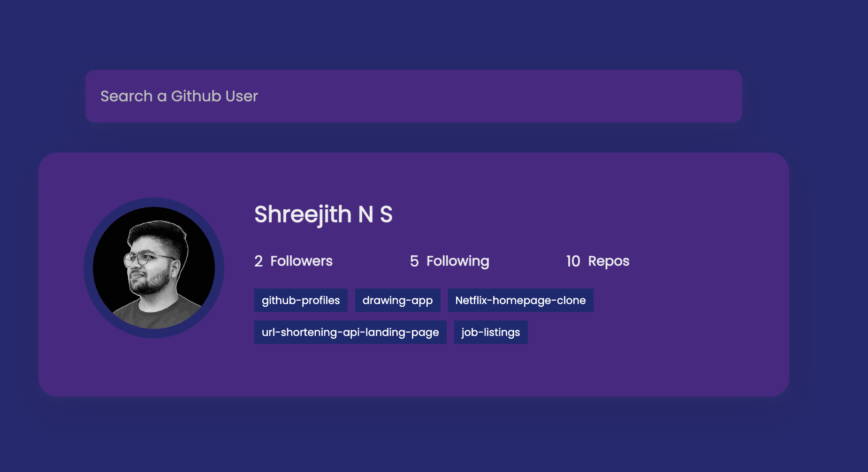This screenshot has width=868, height=472.
Task: Click the Followers label
Action: pos(301,261)
